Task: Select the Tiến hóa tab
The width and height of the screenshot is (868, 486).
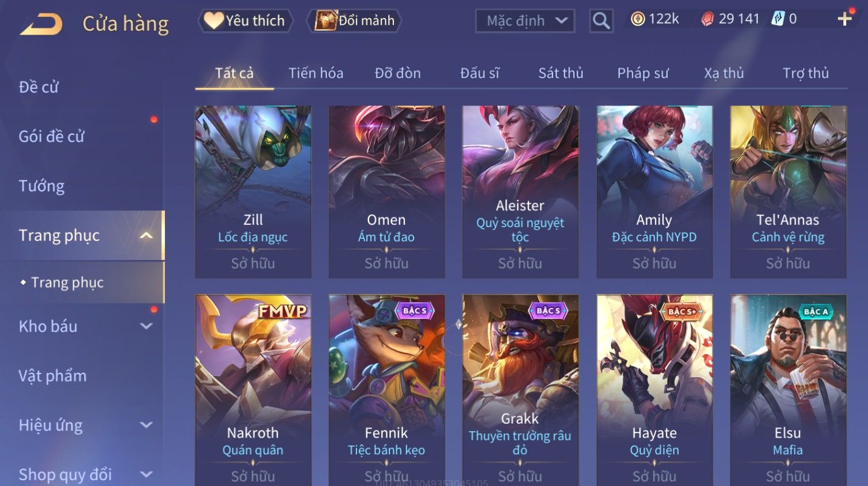Action: coord(315,73)
